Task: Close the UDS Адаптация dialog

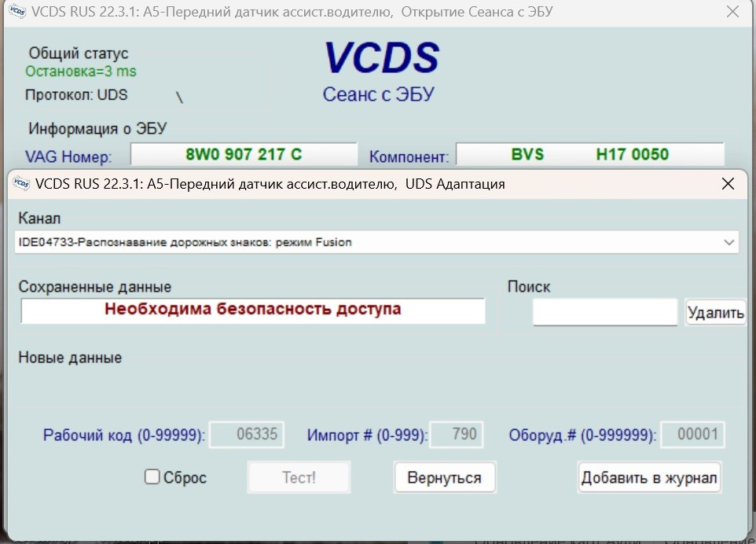Action: click(x=728, y=184)
